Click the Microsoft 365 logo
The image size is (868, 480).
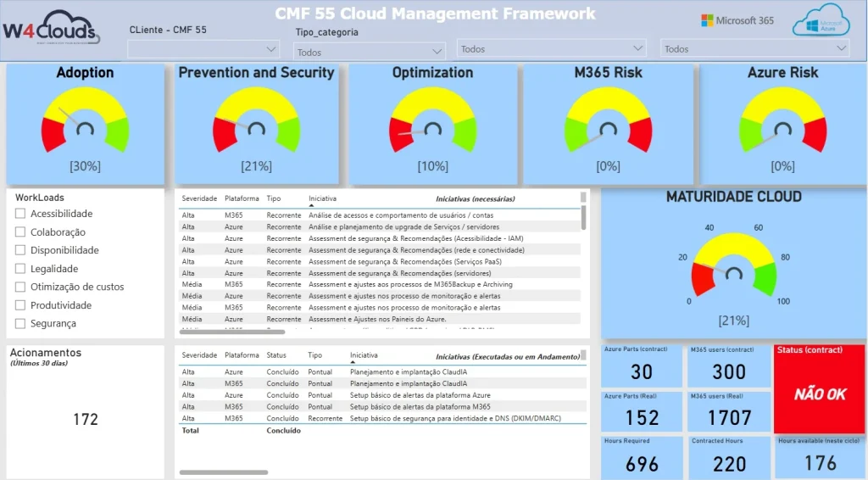pyautogui.click(x=737, y=20)
